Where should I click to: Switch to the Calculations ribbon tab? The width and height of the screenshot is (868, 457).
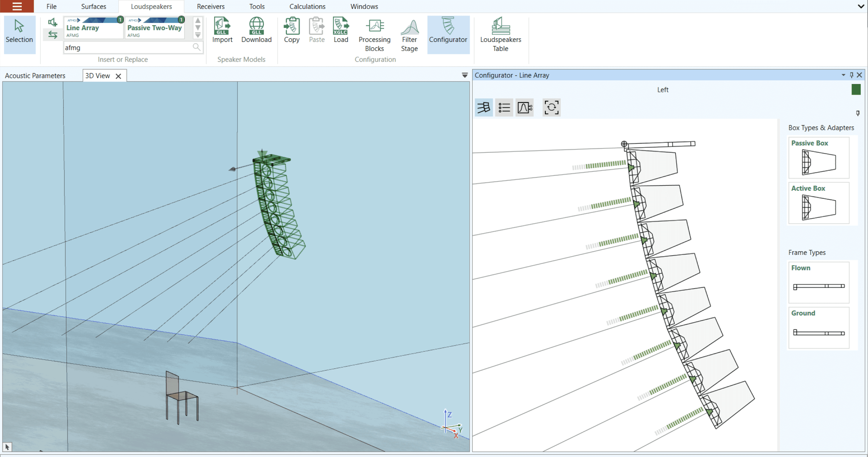[x=307, y=6]
